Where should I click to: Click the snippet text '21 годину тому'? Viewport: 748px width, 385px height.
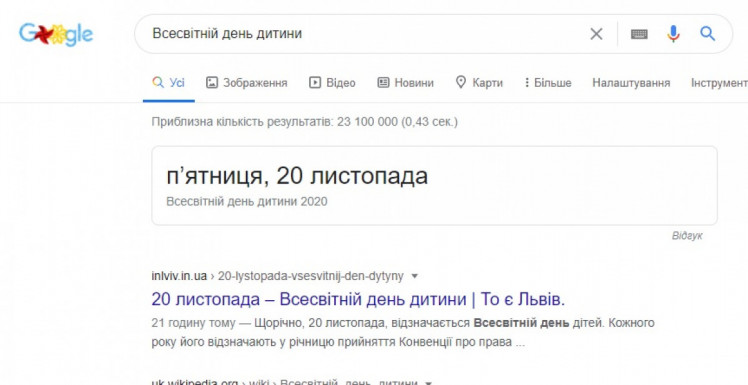(193, 323)
